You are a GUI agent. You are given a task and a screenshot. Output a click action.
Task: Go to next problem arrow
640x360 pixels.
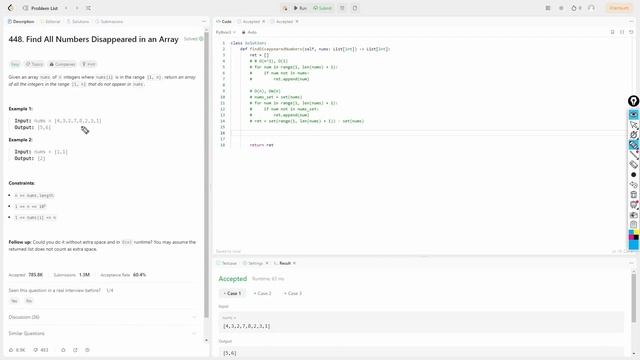(77, 8)
